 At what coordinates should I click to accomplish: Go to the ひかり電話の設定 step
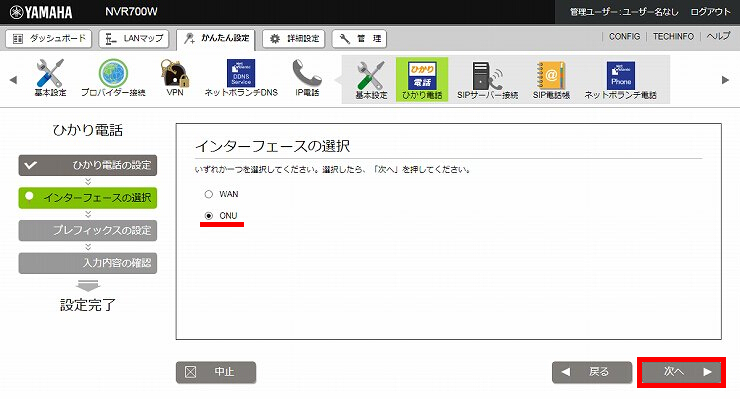[x=88, y=165]
